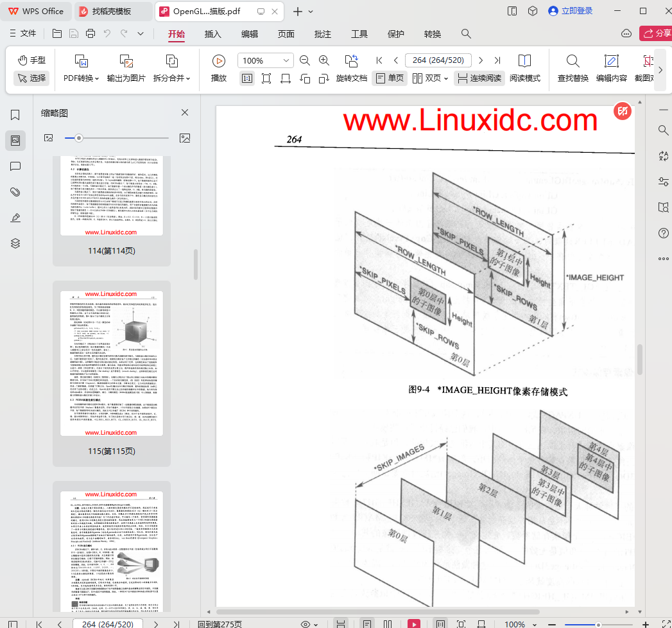The width and height of the screenshot is (672, 628).
Task: Open new tab with plus button
Action: point(297,12)
